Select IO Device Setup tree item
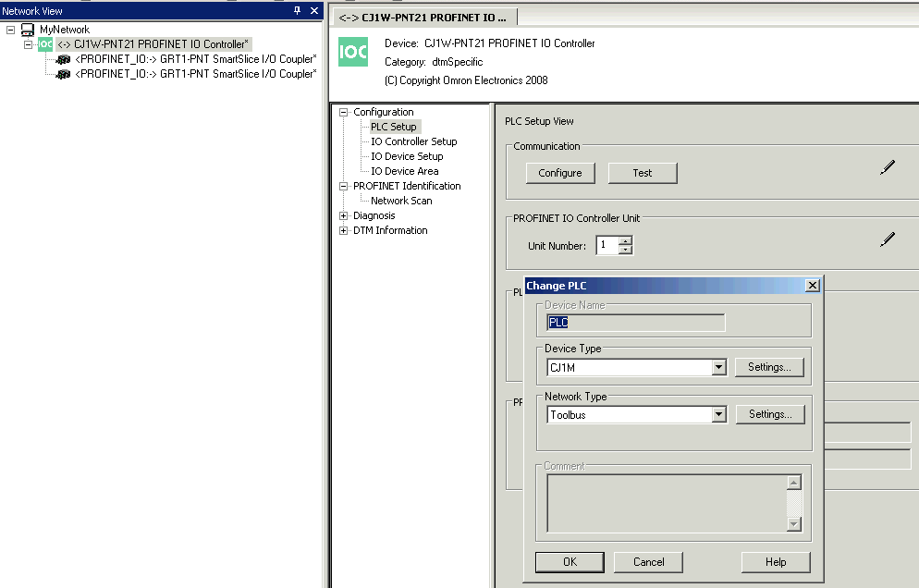The width and height of the screenshot is (919, 588). pyautogui.click(x=407, y=156)
